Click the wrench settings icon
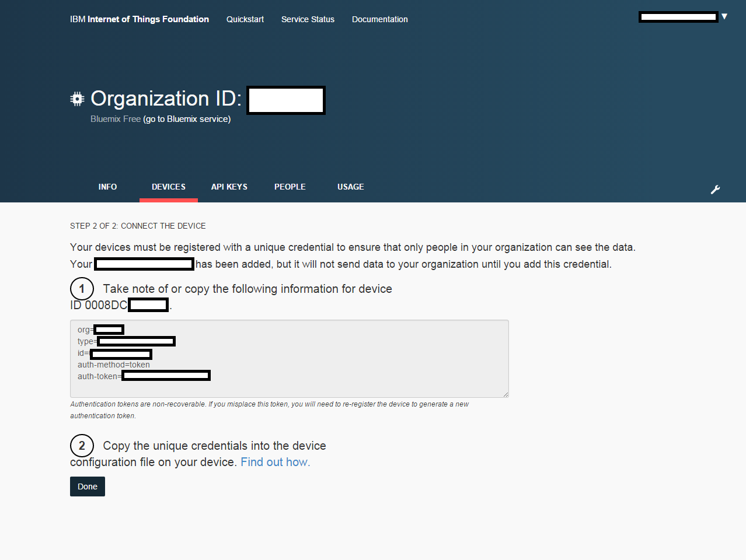This screenshot has width=746, height=560. point(715,190)
